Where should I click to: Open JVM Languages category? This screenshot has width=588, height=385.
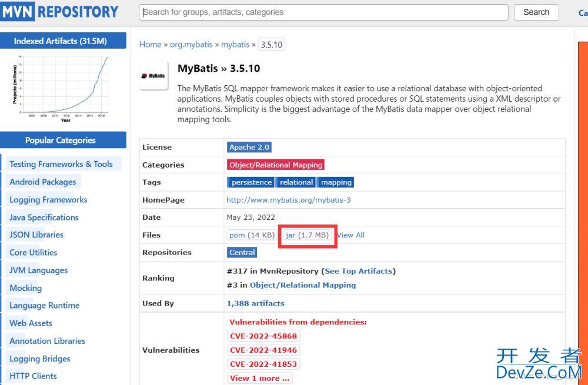(x=39, y=270)
